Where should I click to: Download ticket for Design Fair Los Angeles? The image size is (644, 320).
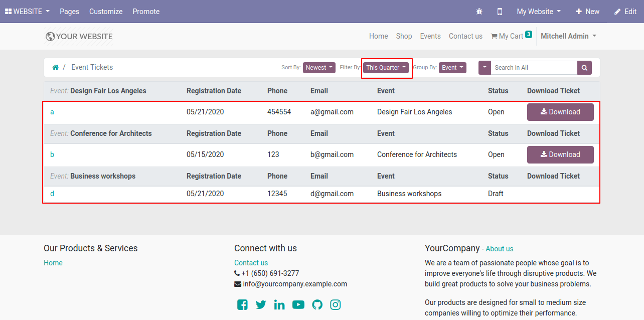[560, 112]
